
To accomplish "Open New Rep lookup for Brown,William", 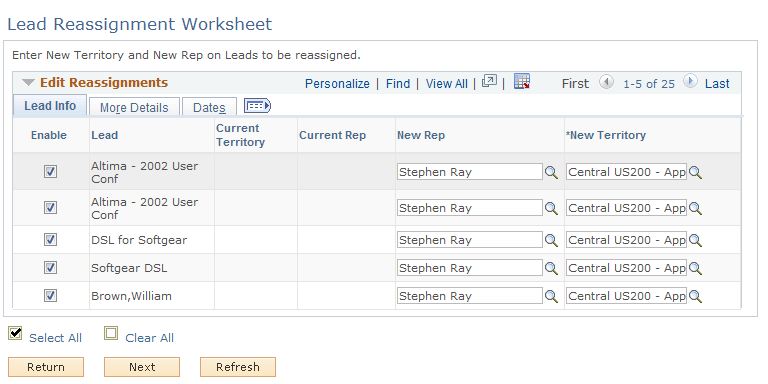I will coord(552,296).
